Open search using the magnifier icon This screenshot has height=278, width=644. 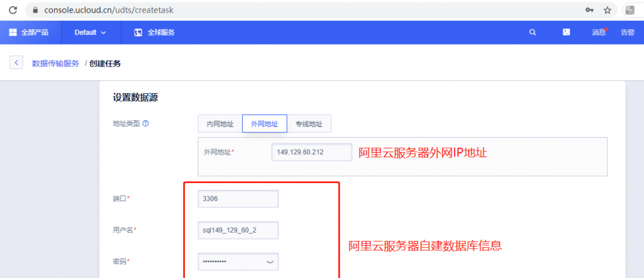pos(533,33)
